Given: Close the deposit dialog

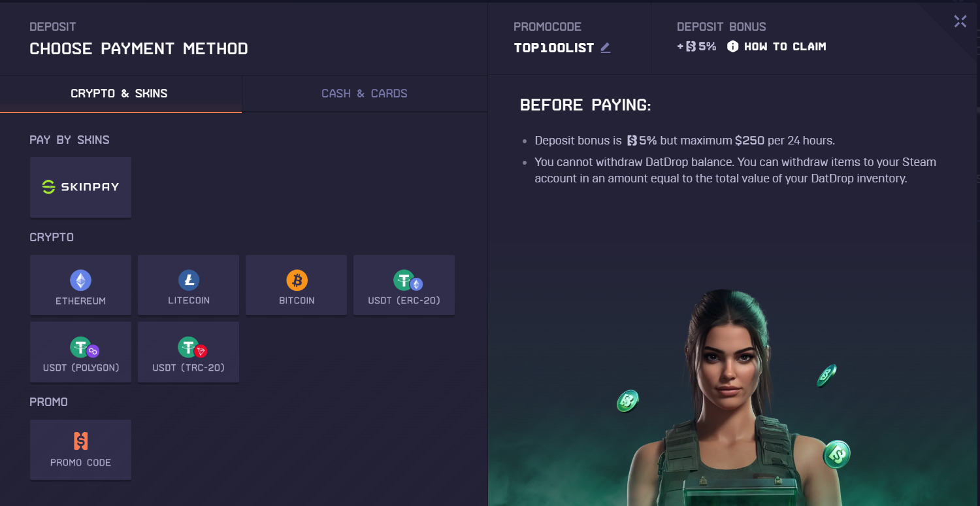Looking at the screenshot, I should tap(960, 21).
